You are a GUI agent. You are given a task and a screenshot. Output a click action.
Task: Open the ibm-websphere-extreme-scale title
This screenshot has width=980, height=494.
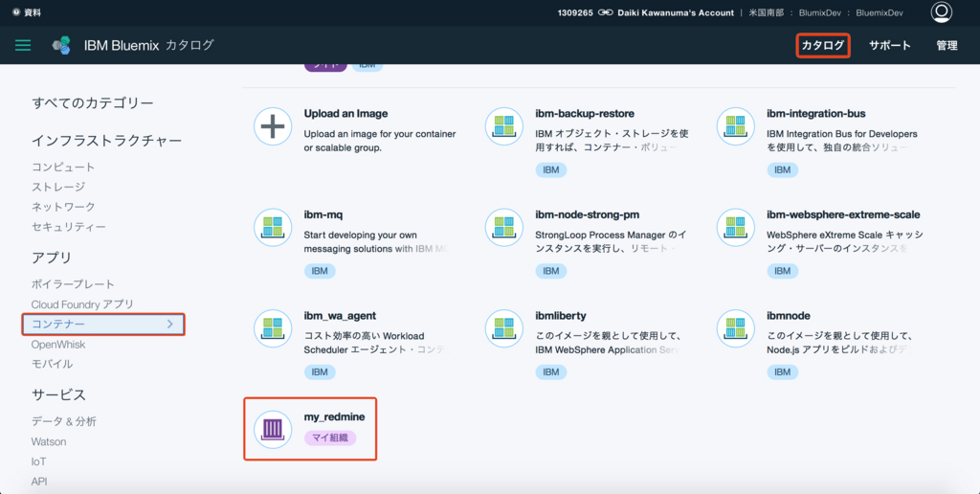(843, 215)
